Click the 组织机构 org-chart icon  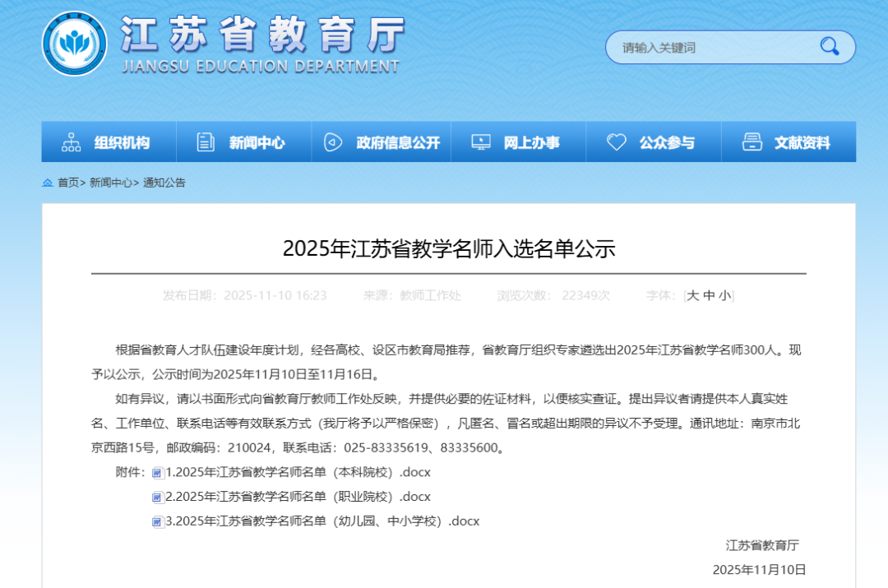[x=72, y=142]
